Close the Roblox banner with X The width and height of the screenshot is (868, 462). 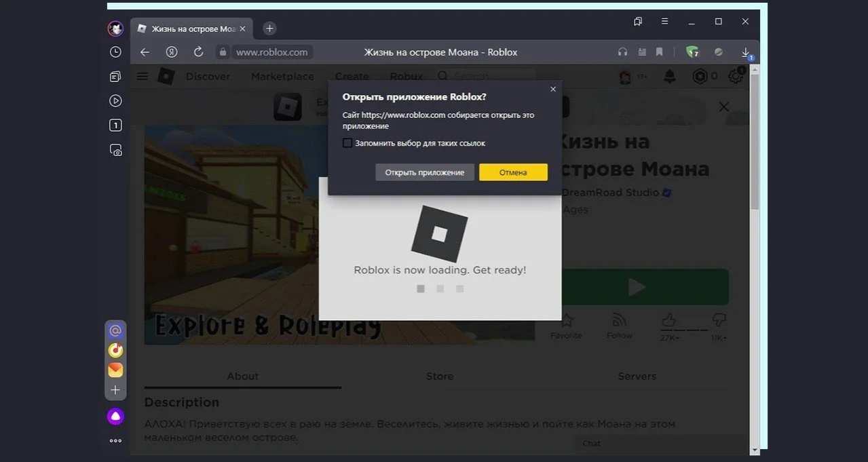724,107
